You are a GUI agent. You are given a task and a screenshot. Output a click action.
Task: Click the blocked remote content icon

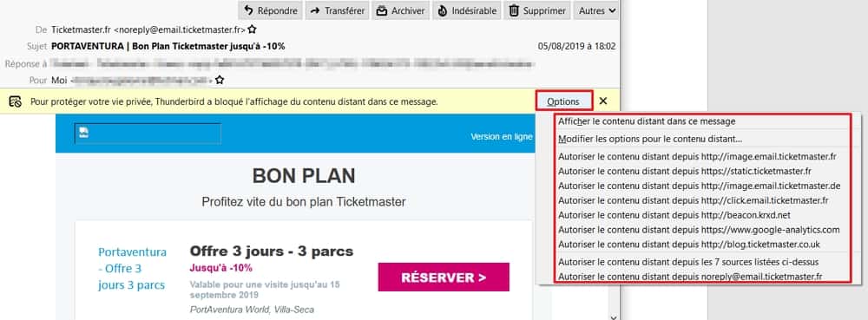click(x=16, y=101)
